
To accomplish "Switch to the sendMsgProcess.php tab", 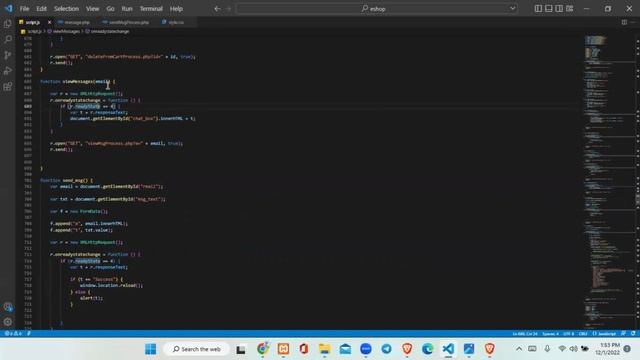I will click(126, 22).
